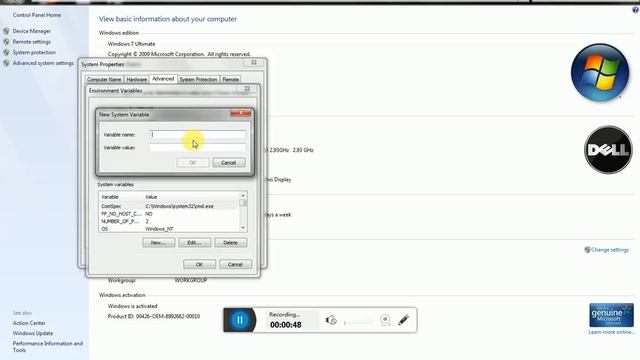Select the NUMBER_OF_P... variable row
Image resolution: width=640 pixels, height=360 pixels.
pos(169,221)
